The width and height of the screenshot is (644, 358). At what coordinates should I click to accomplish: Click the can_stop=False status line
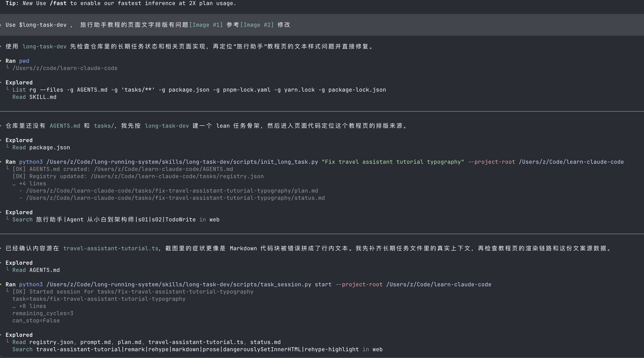(36, 321)
